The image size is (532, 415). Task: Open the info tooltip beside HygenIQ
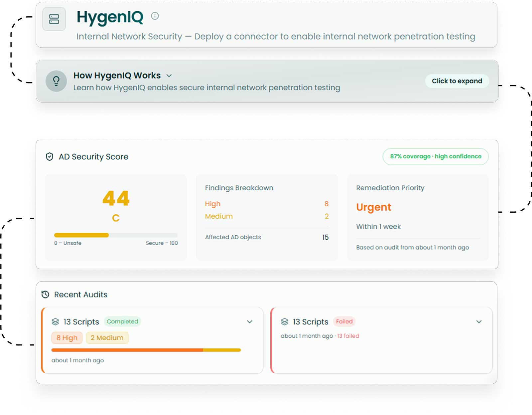coord(155,15)
